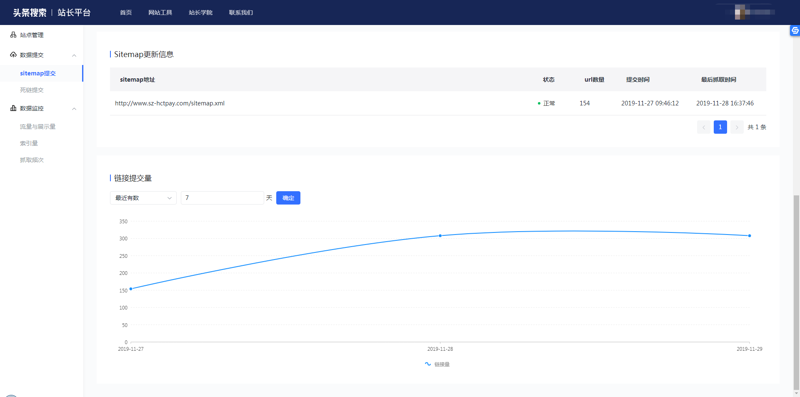Go to next page arrow in pagination

coord(737,127)
